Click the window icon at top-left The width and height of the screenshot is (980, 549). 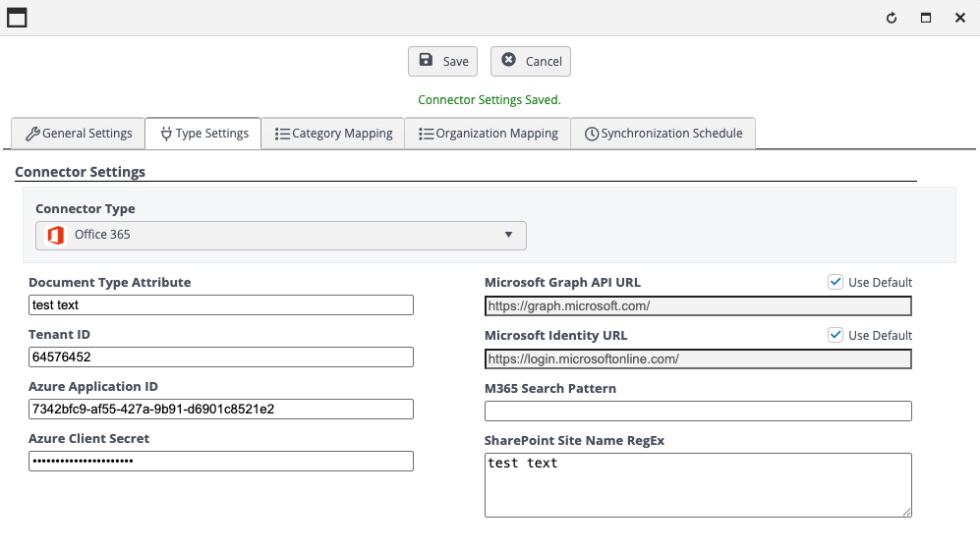17,18
